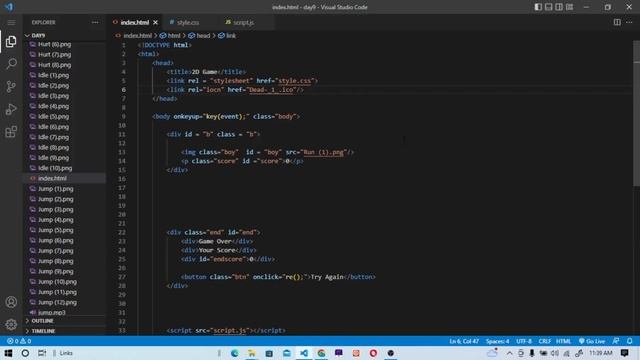The width and height of the screenshot is (640, 360).
Task: Open jump.mp3 in the explorer
Action: [51, 313]
